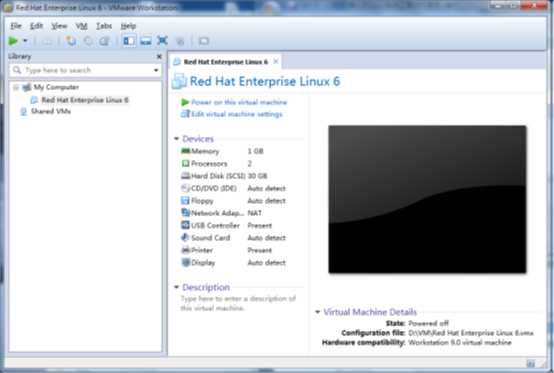Click the USB Controller device icon
Image resolution: width=554 pixels, height=373 pixels.
coord(185,225)
